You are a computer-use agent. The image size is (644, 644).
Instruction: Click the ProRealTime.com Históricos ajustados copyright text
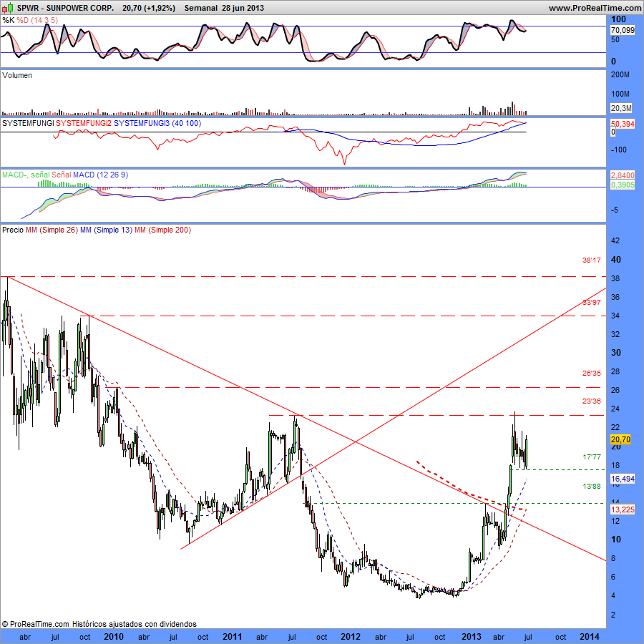tap(99, 624)
